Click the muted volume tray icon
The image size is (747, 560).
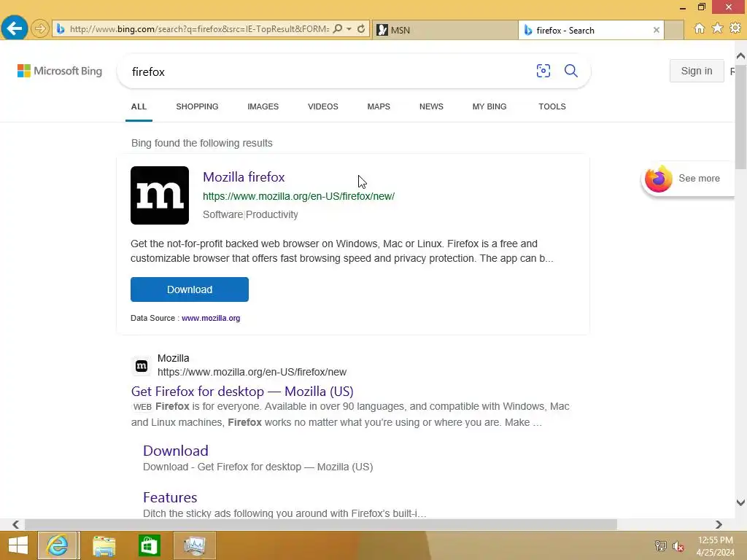coord(678,546)
